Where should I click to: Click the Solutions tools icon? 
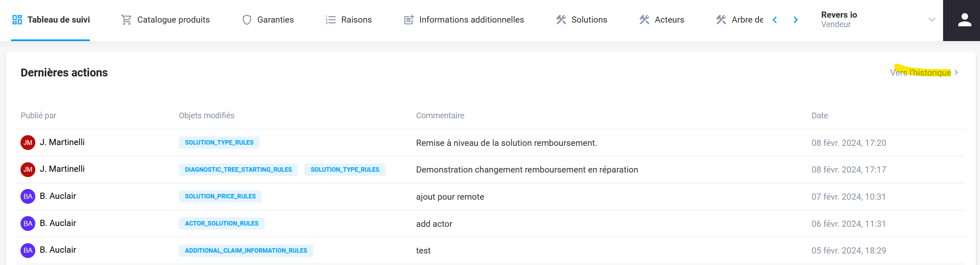(561, 20)
